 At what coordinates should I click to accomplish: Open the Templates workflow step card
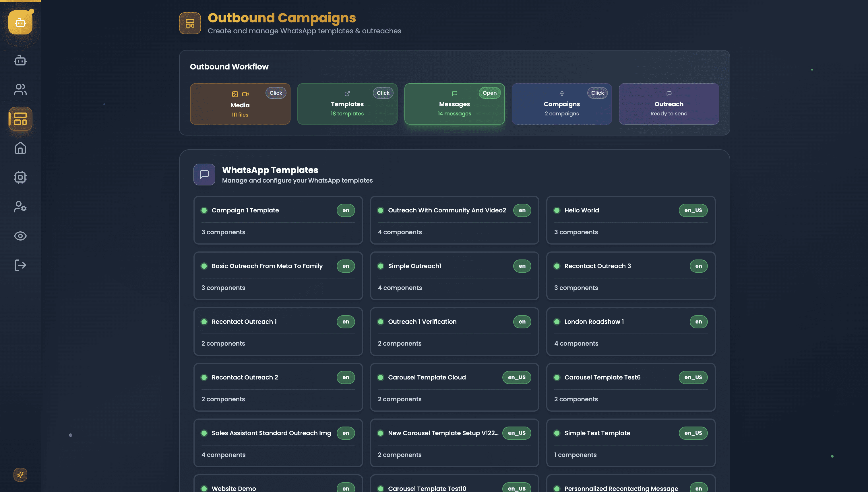pos(347,104)
